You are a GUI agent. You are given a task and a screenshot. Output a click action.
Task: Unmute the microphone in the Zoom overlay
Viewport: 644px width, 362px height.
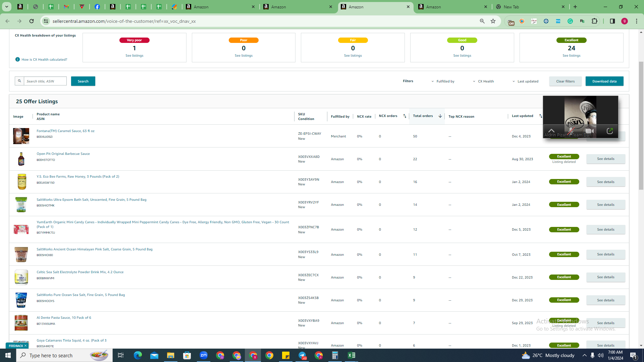click(x=571, y=131)
